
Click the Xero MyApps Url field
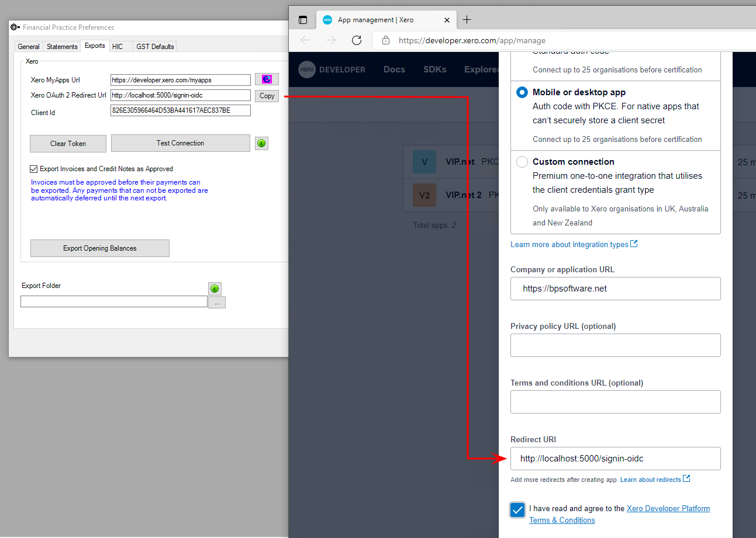coord(181,80)
